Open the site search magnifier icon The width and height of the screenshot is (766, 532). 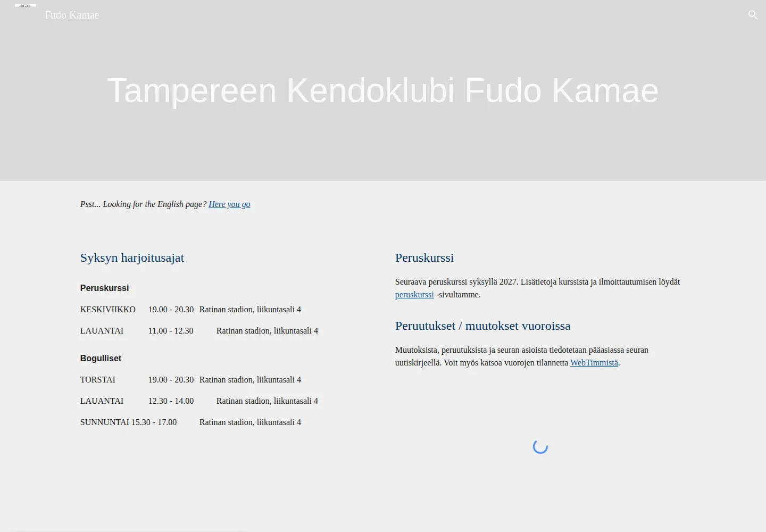(x=753, y=15)
